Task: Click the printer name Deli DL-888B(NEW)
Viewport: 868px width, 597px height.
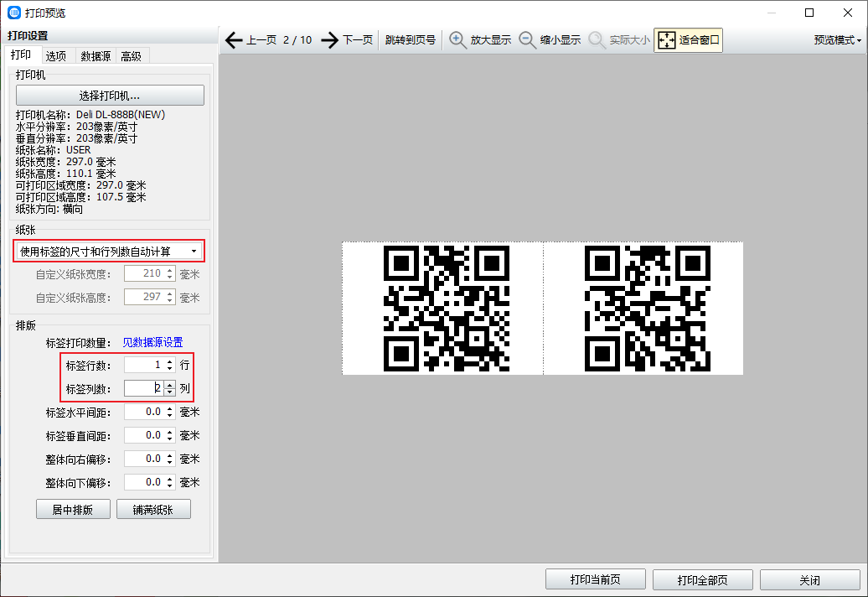Action: [x=121, y=115]
